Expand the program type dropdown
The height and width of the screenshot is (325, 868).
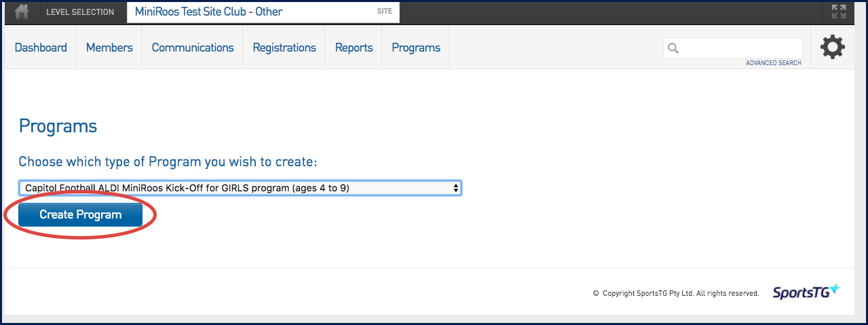tap(240, 188)
